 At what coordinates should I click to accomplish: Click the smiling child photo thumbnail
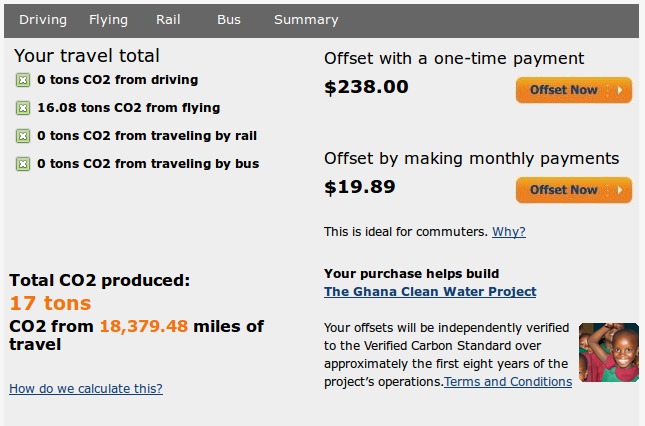pyautogui.click(x=608, y=352)
